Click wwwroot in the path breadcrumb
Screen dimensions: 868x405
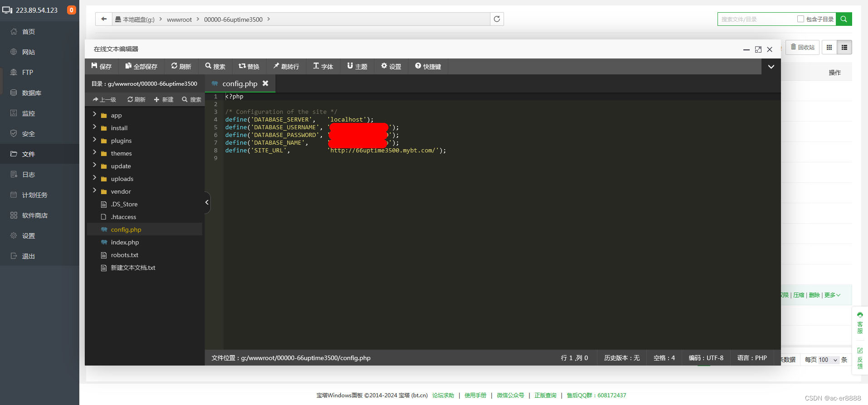coord(179,20)
